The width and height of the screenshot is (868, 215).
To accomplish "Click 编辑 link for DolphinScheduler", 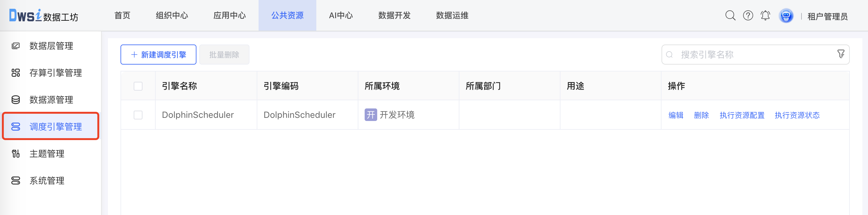I will [676, 115].
